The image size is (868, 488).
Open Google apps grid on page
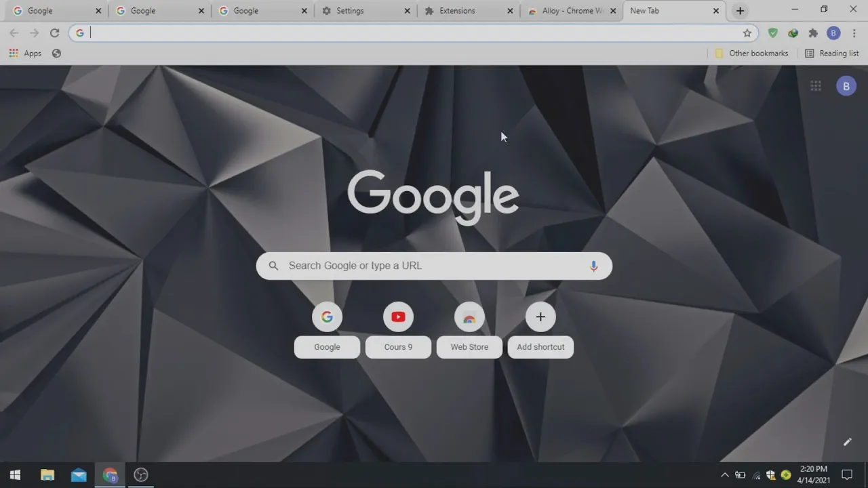pyautogui.click(x=816, y=86)
